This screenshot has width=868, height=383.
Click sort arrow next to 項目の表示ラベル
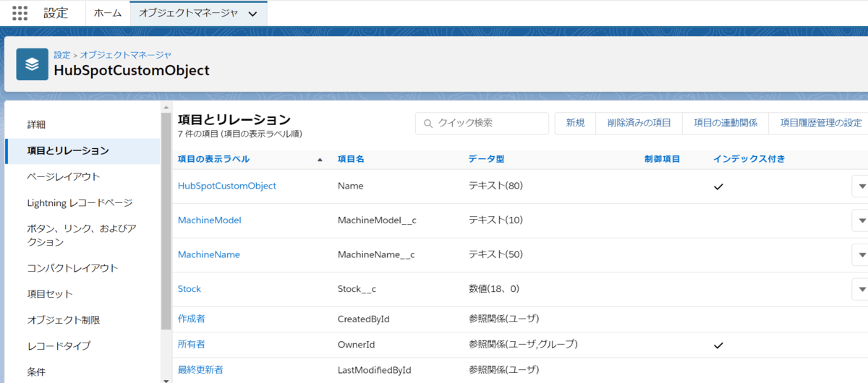click(320, 160)
